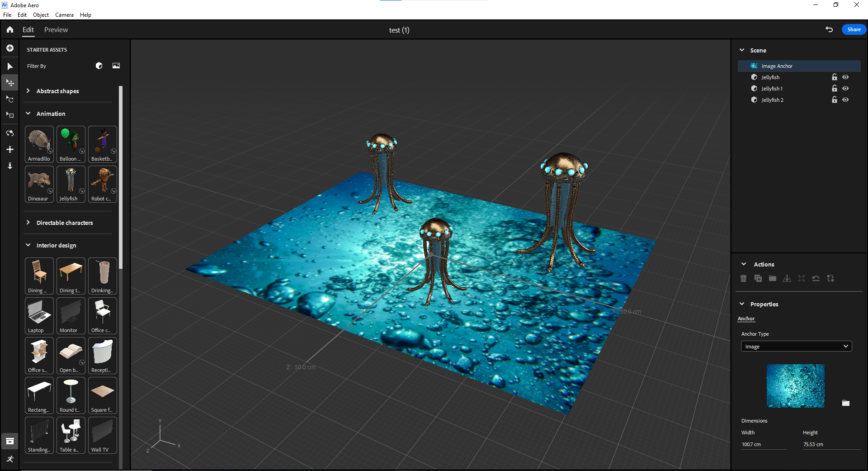Hide the Jellyfish layer with eye icon

pos(845,77)
